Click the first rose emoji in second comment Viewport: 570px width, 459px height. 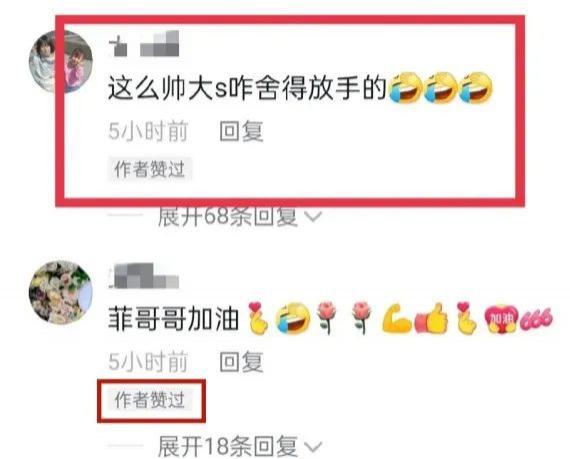pyautogui.click(x=327, y=318)
